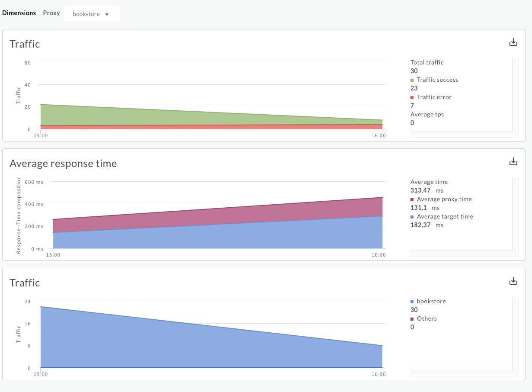Select the Proxy tab
The height and width of the screenshot is (392, 532).
coord(51,13)
